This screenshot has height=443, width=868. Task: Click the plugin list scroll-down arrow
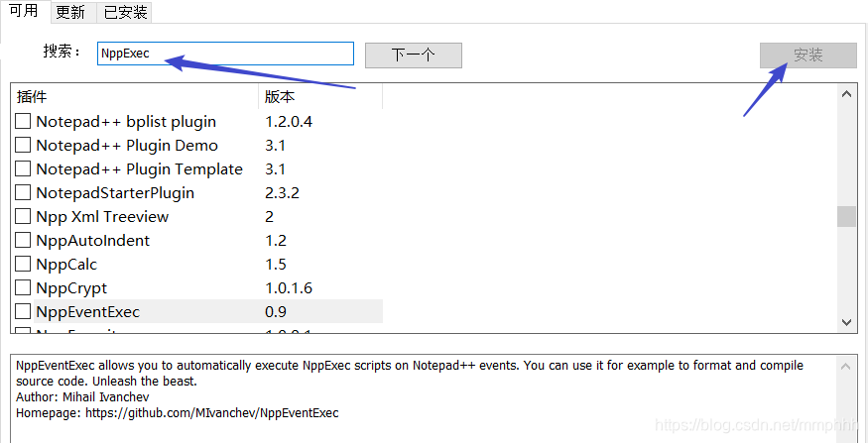(x=846, y=322)
